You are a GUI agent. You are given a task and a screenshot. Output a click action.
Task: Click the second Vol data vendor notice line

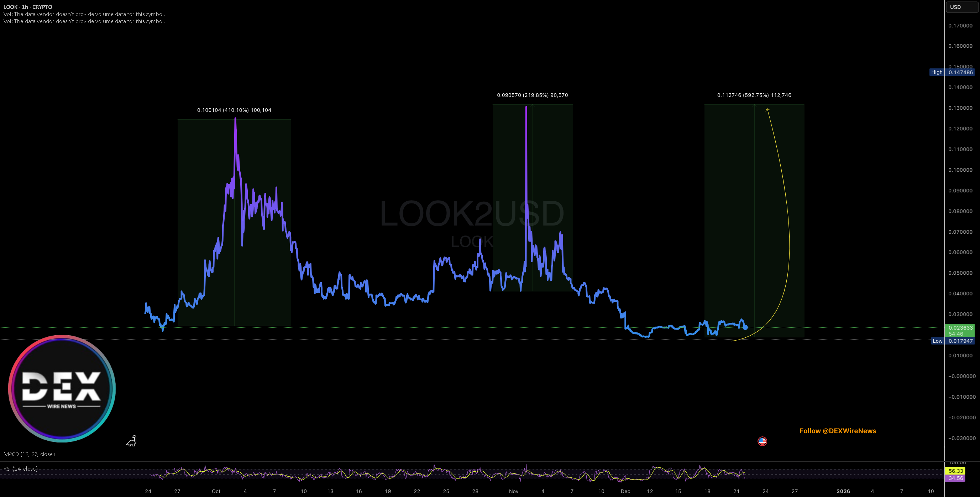pyautogui.click(x=84, y=21)
